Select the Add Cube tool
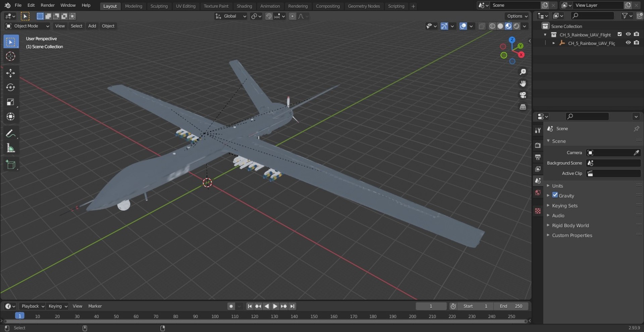The image size is (644, 332). click(x=11, y=164)
